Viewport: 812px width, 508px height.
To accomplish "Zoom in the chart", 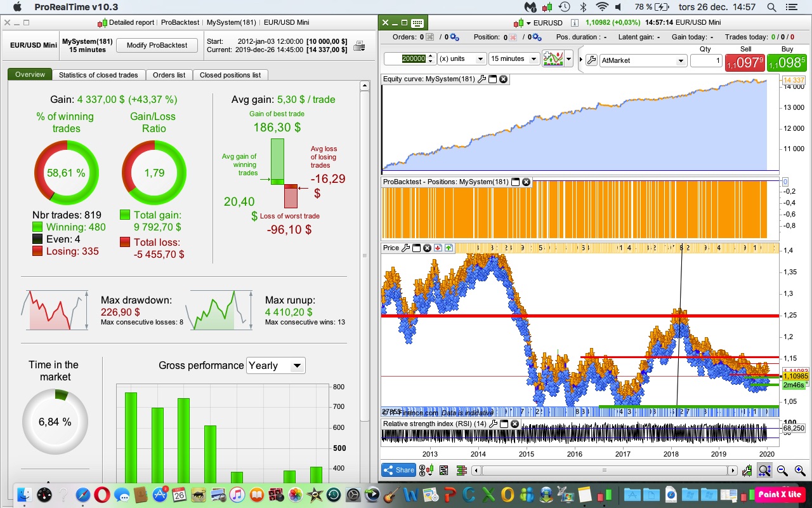I will (x=799, y=471).
